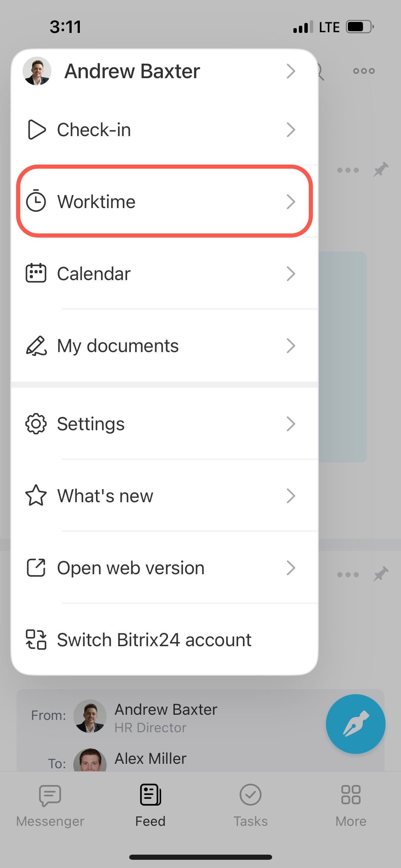This screenshot has height=868, width=401.
Task: Expand Andrew Baxter profile chevron
Action: click(291, 71)
